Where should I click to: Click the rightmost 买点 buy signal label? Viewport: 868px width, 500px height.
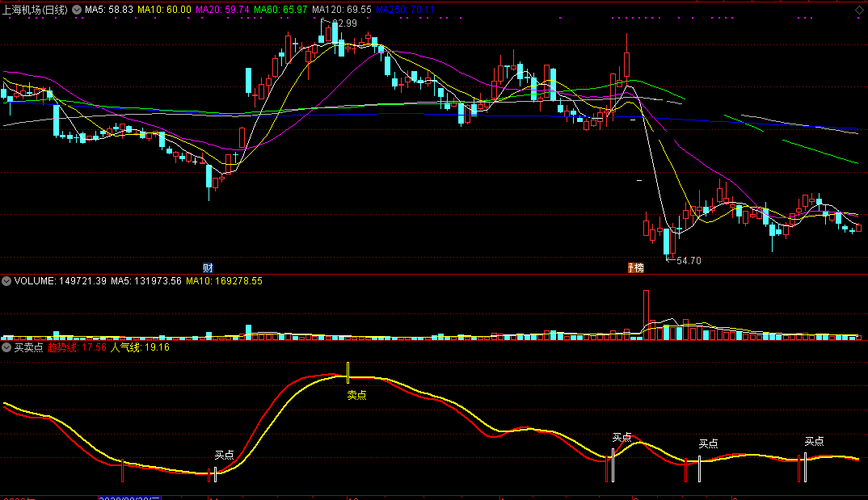(x=815, y=441)
